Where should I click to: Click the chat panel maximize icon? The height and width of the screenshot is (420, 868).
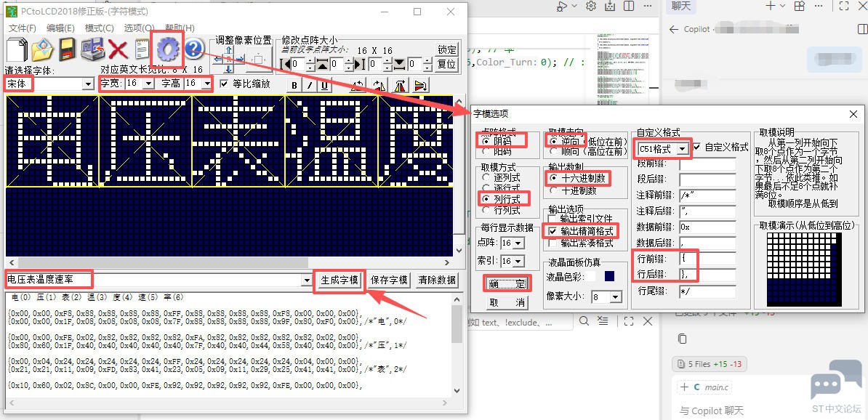click(844, 6)
